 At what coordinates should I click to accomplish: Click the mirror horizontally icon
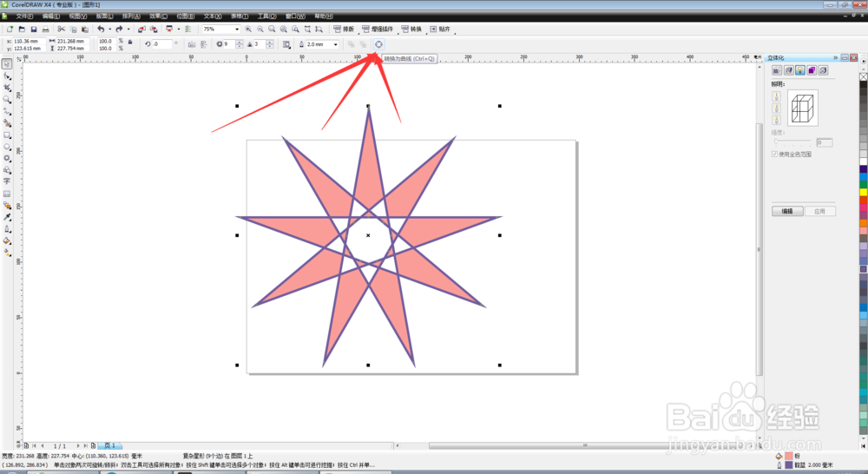(x=192, y=44)
